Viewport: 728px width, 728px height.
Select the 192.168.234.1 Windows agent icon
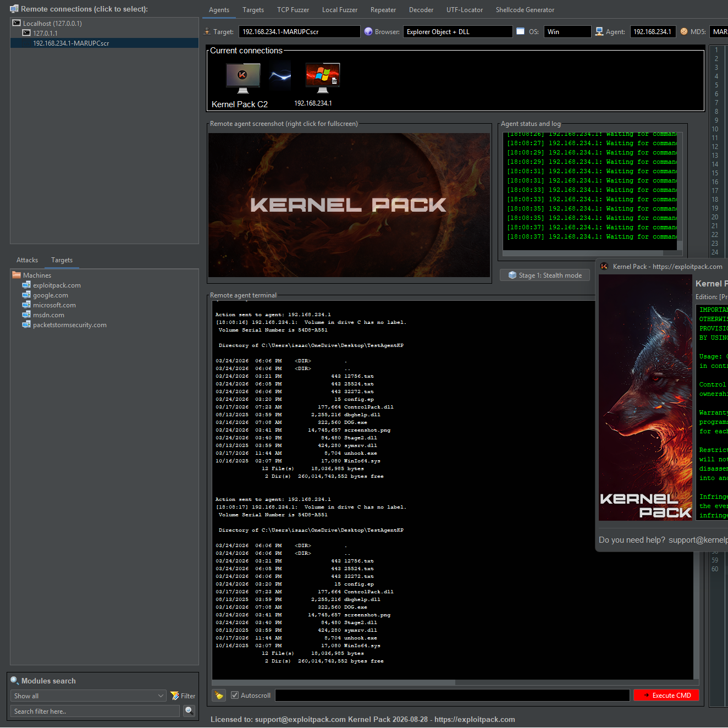(323, 78)
